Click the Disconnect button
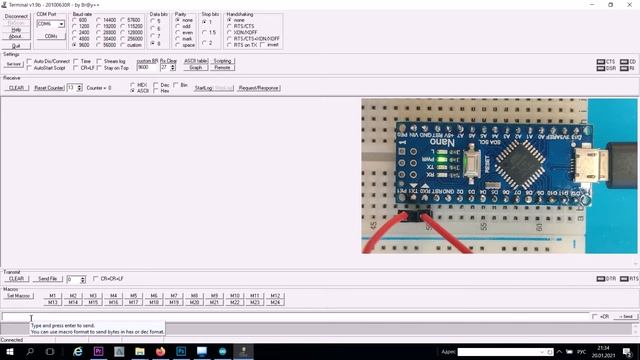 (16, 16)
